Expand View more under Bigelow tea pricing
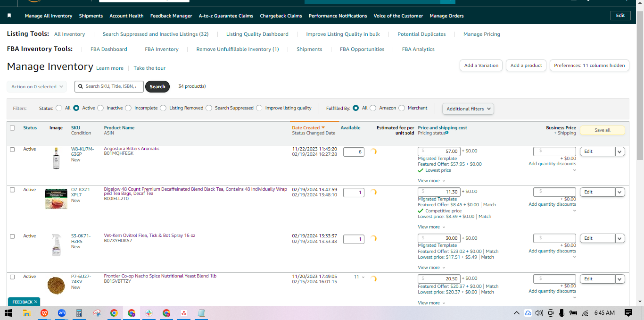 [431, 227]
